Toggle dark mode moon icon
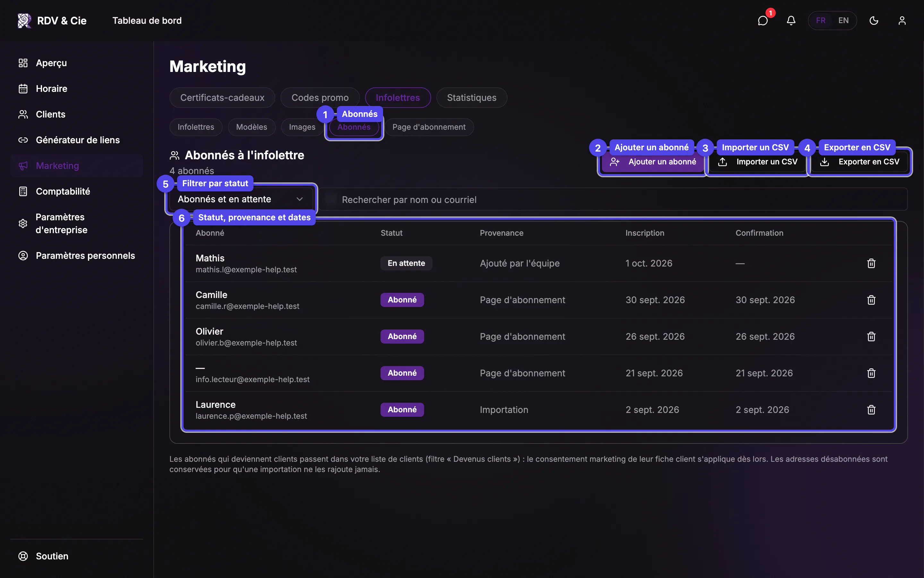Image resolution: width=924 pixels, height=578 pixels. point(874,21)
